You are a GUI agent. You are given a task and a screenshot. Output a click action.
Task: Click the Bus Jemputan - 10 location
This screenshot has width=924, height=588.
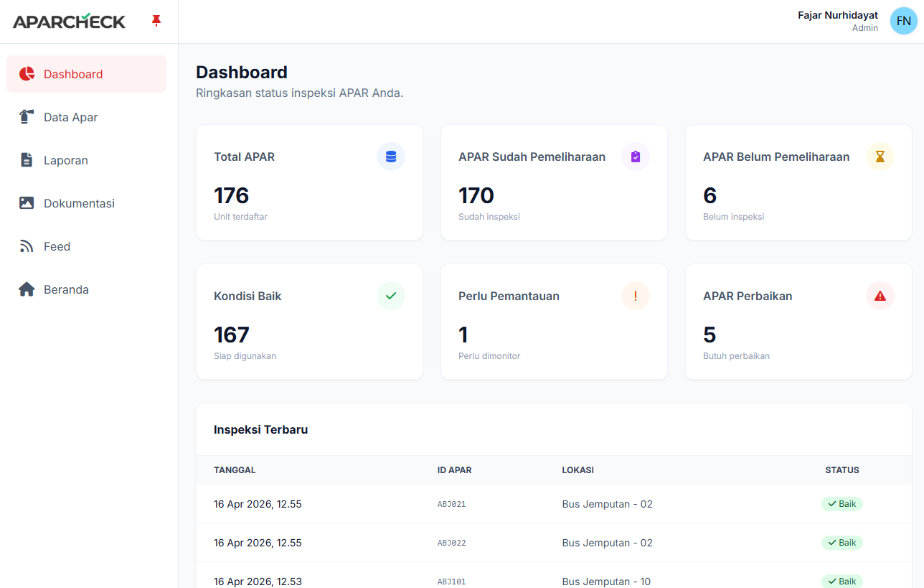click(x=608, y=582)
